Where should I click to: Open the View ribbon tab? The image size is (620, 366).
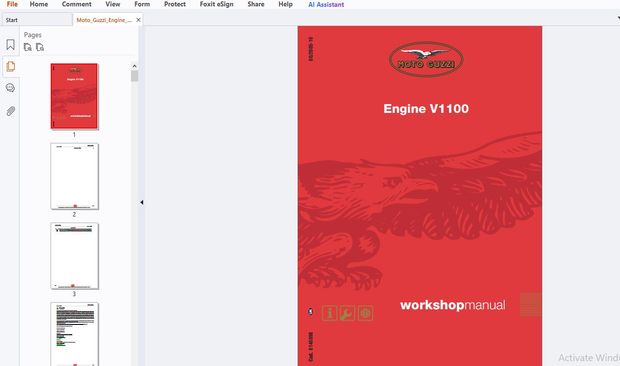[113, 4]
